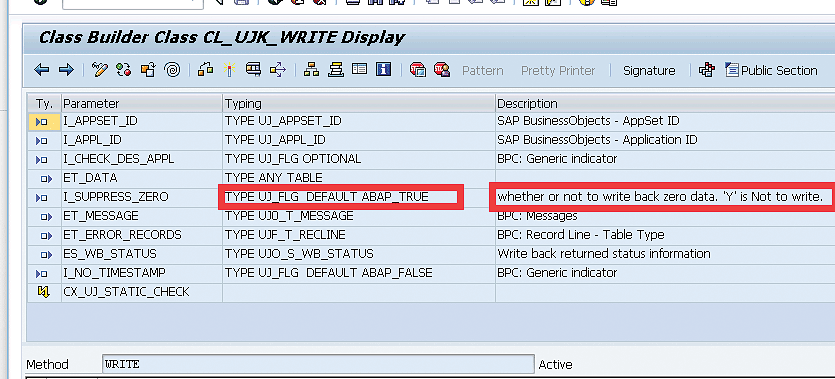The height and width of the screenshot is (379, 835).
Task: Click the Where-Used List spiral icon
Action: (172, 70)
